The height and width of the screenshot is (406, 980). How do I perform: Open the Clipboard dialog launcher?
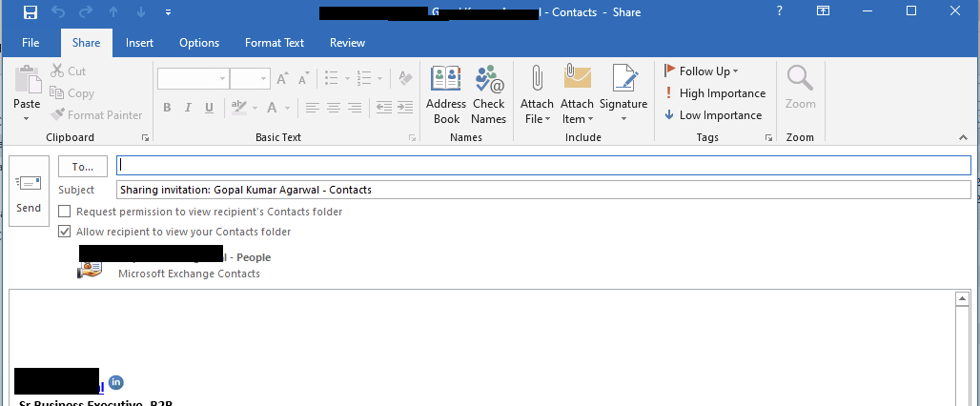(x=145, y=137)
